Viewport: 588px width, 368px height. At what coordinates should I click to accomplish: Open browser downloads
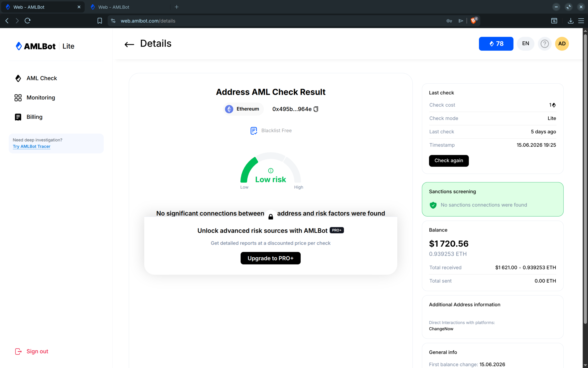(571, 21)
